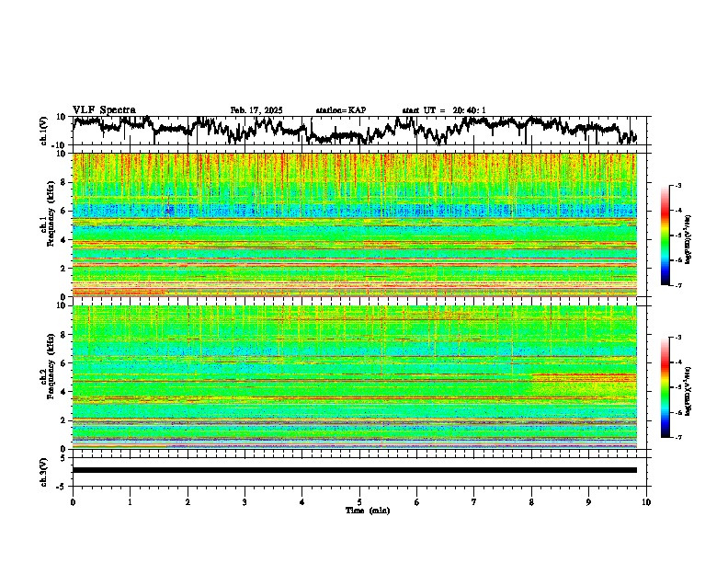The width and height of the screenshot is (728, 563).
Task: Click the "Time (min)" axis label
Action: coord(368,511)
